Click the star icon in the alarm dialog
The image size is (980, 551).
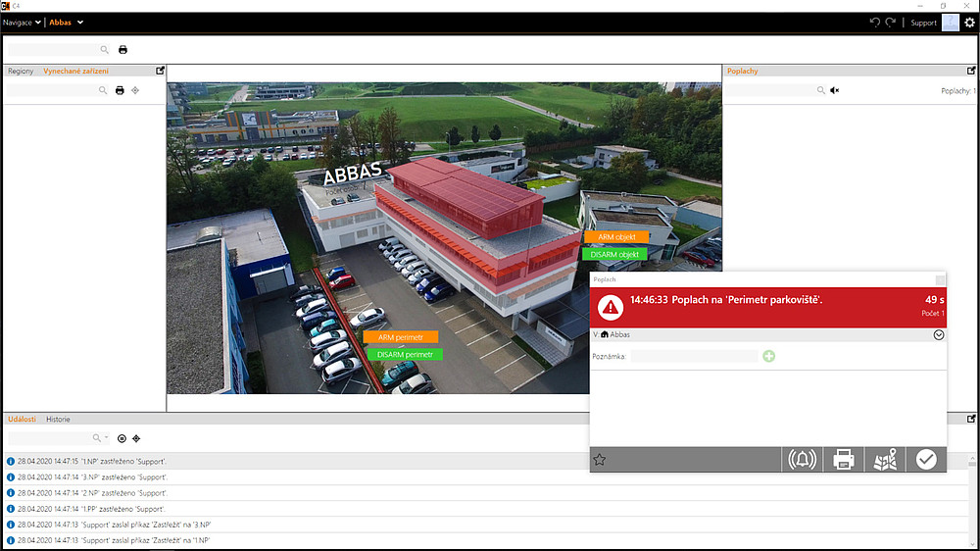[x=600, y=460]
